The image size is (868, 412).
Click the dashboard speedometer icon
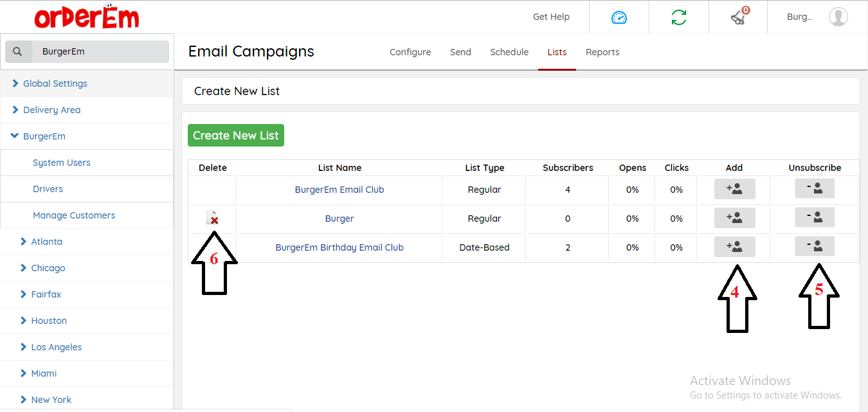619,17
